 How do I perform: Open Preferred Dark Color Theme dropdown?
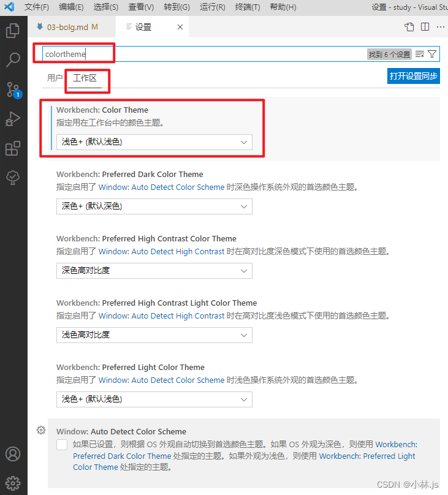click(154, 206)
